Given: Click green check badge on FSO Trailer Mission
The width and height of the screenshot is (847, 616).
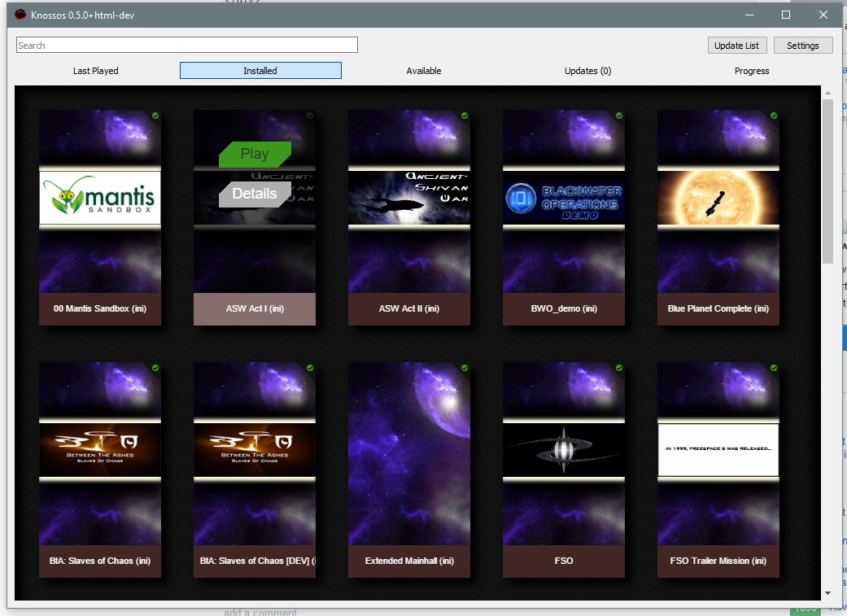Looking at the screenshot, I should [774, 368].
